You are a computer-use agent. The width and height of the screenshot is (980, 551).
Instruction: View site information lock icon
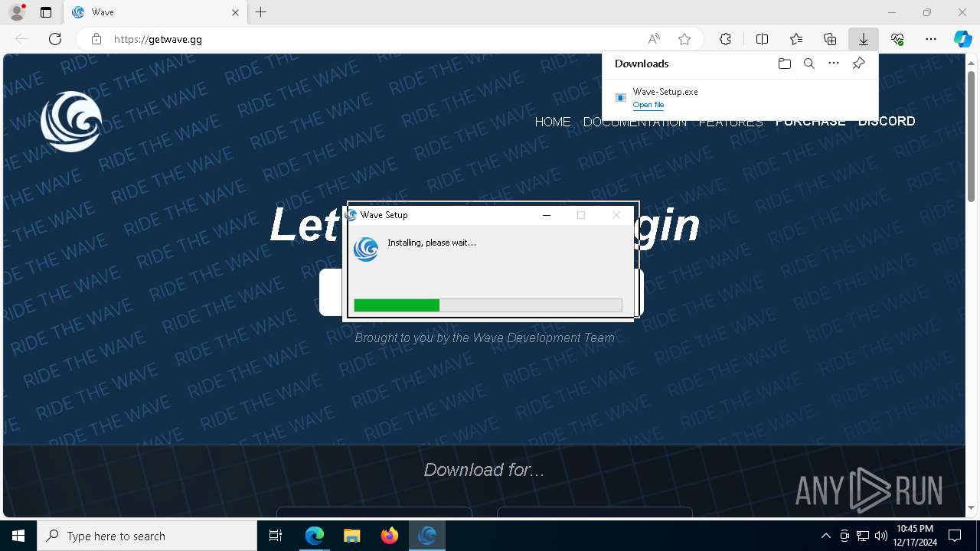[96, 39]
